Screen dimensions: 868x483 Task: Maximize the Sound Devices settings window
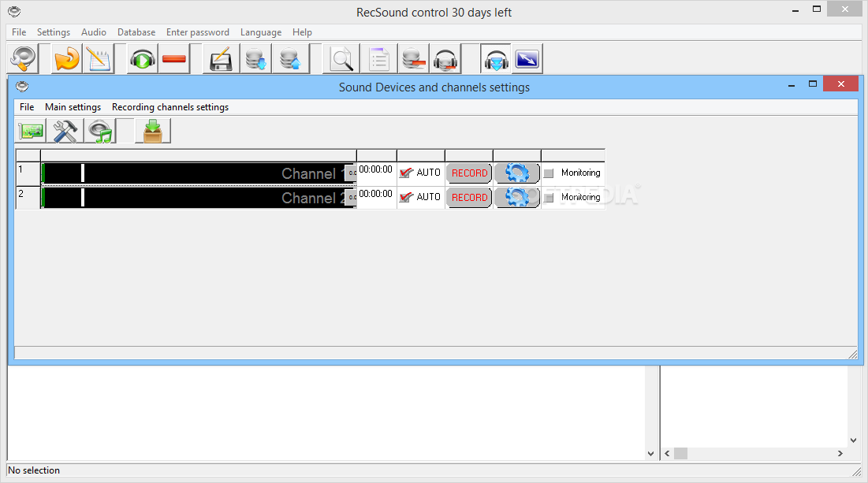pos(813,84)
